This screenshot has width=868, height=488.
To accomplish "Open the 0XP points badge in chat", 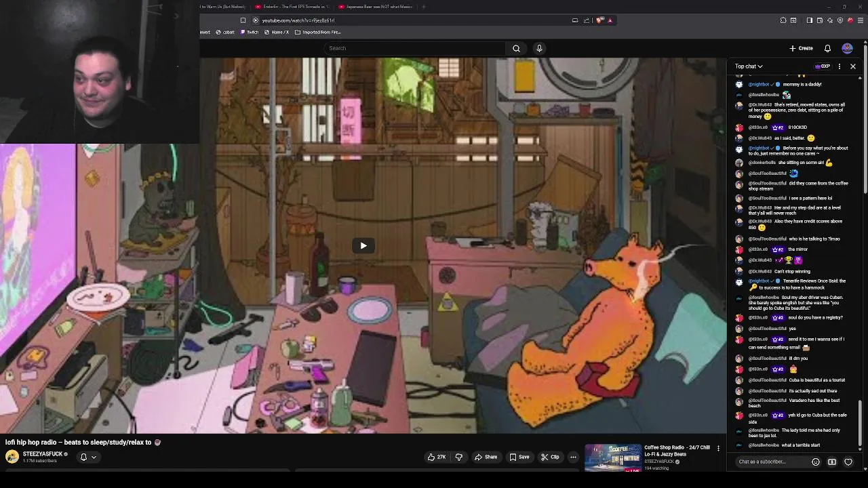I will 823,66.
